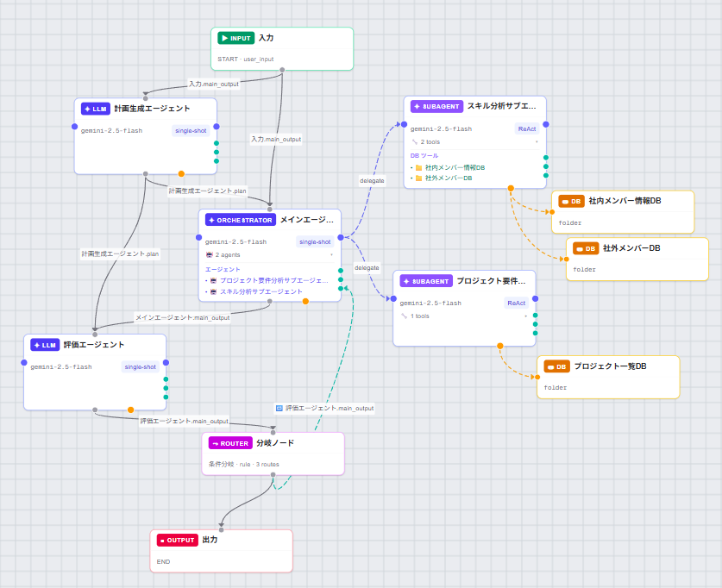Click the SUBAGENT badge on スキル分析 node
Screen dimensions: 722x588
pos(436,106)
